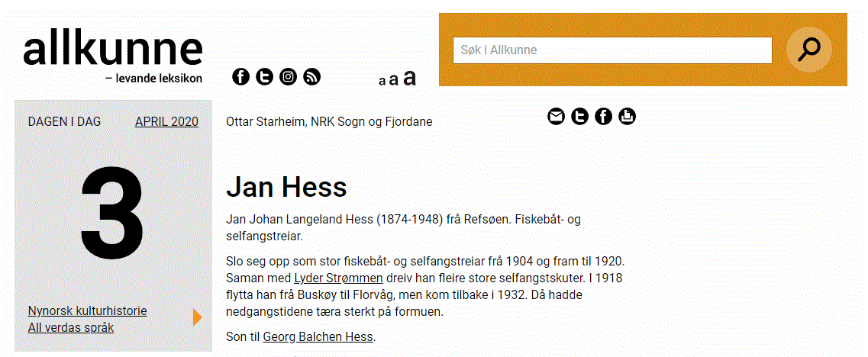Viewport: 868px width, 357px height.
Task: Open the Instagram icon in the header
Action: click(x=289, y=76)
